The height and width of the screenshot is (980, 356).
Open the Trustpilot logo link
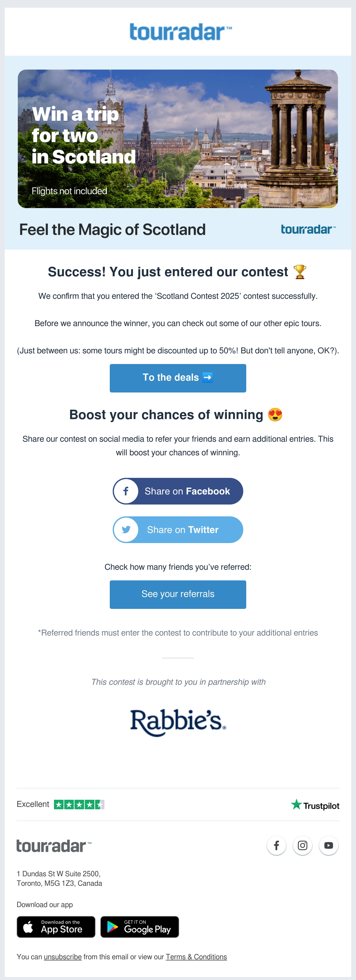315,805
